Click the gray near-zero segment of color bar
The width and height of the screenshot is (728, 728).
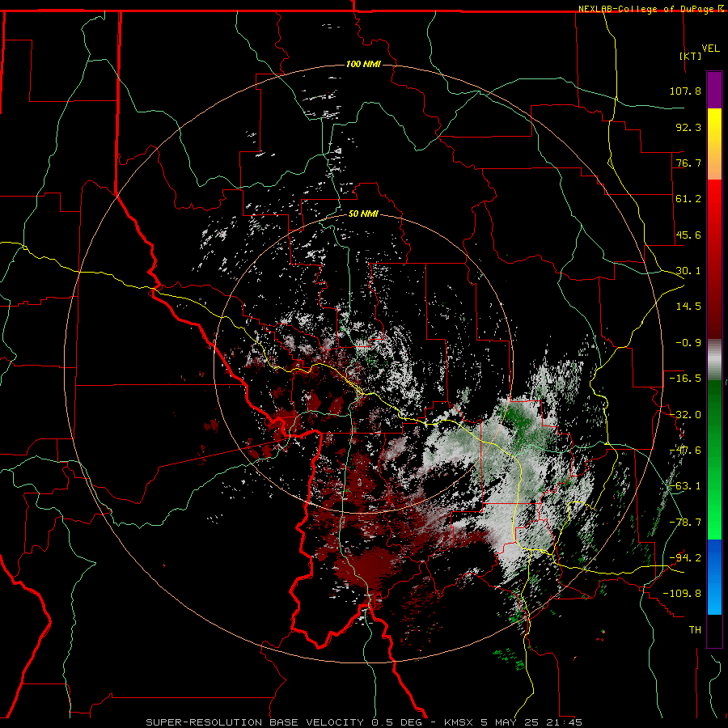(x=714, y=360)
